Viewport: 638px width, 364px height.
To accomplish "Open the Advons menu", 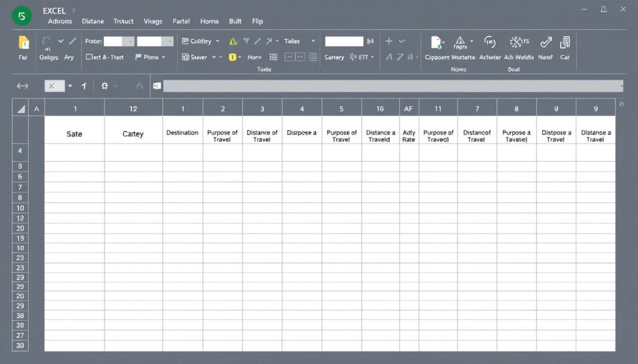I will (60, 21).
